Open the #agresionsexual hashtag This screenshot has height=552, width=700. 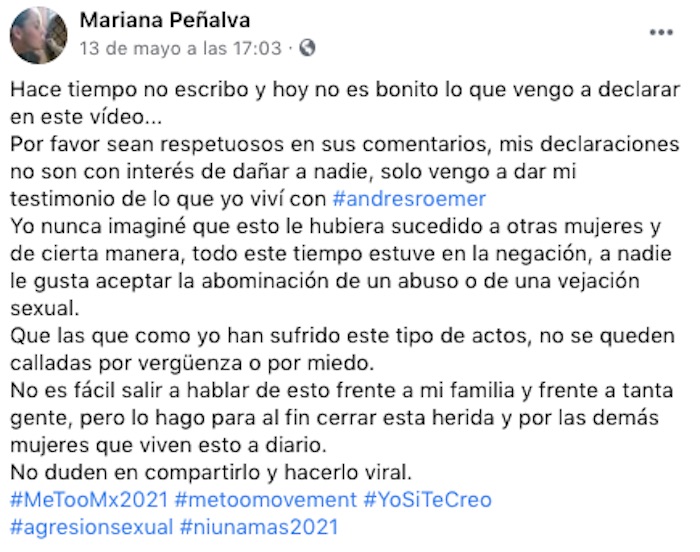pyautogui.click(x=92, y=527)
